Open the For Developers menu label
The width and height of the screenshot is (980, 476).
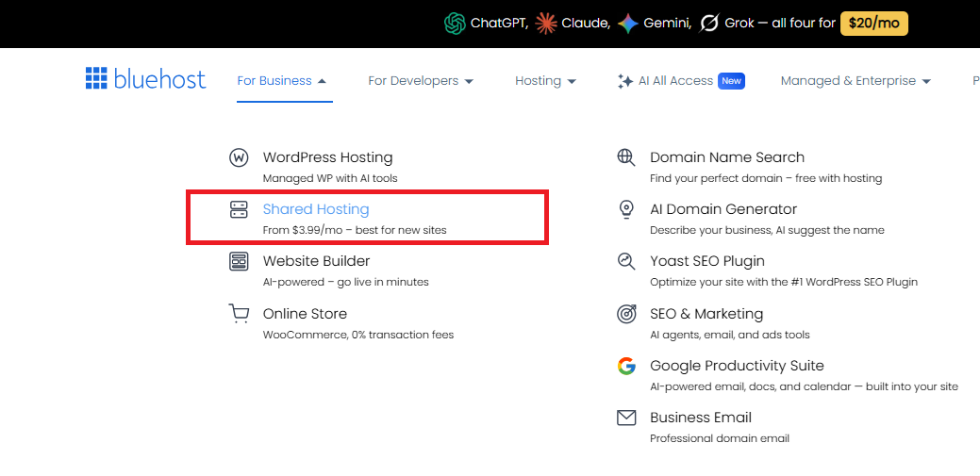413,80
